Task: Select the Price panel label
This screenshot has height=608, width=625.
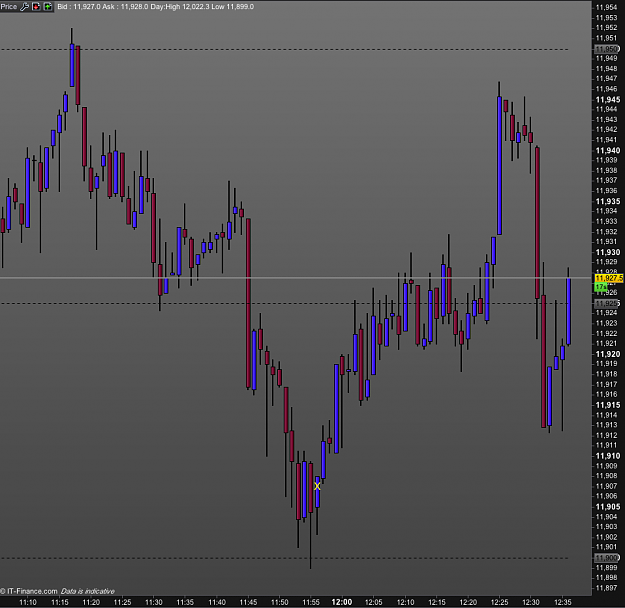Action: [9, 6]
